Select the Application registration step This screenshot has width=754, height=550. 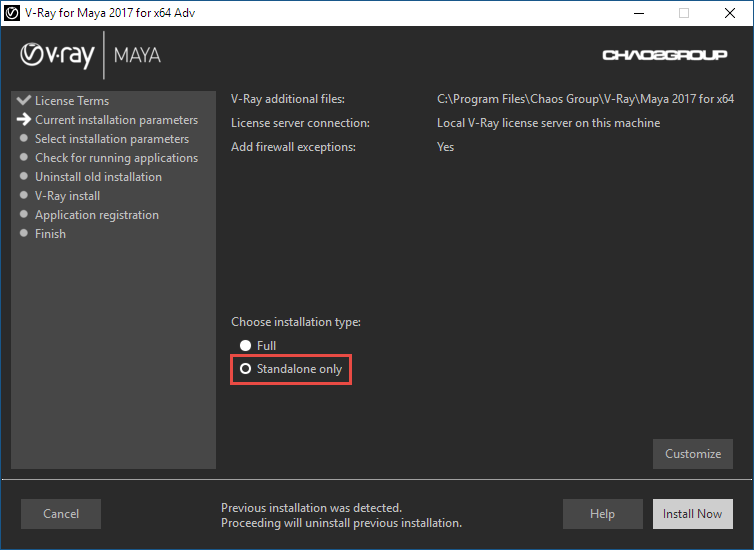point(97,215)
